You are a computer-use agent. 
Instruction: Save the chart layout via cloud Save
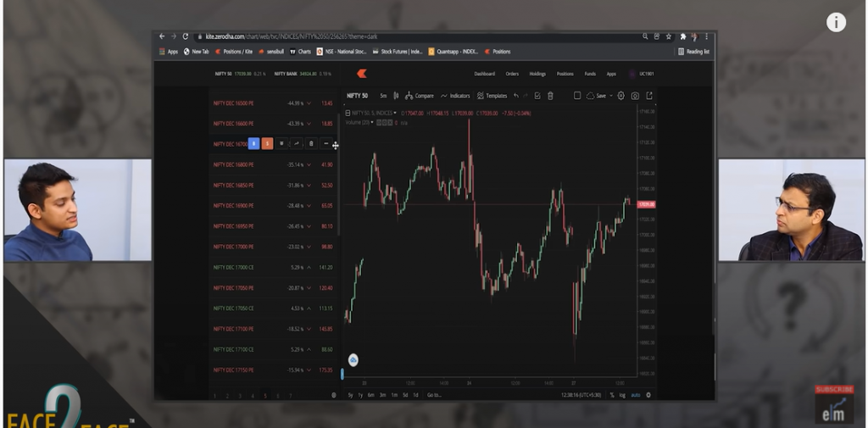coord(596,96)
